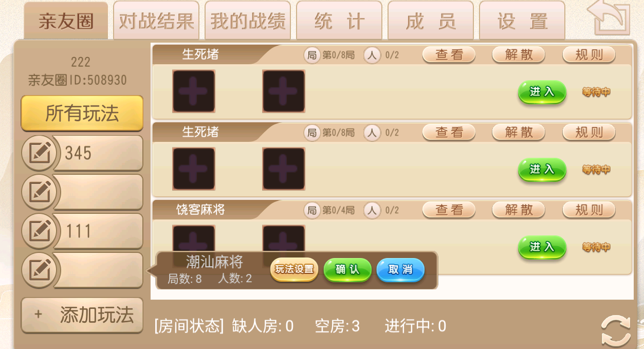The width and height of the screenshot is (644, 349).
Task: Click first plus seat in the 饶客麻将 room
Action: 194,239
